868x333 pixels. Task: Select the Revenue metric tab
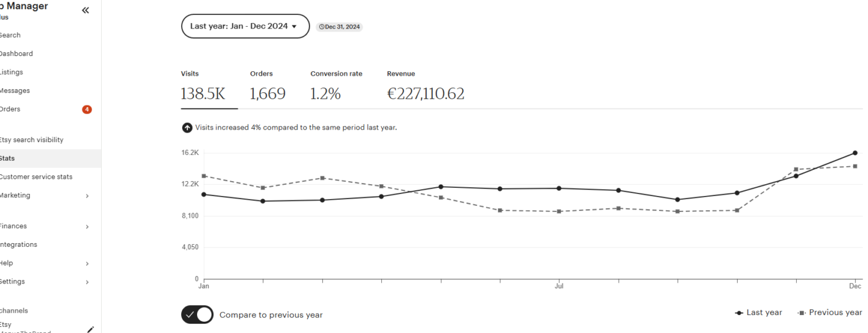(425, 87)
